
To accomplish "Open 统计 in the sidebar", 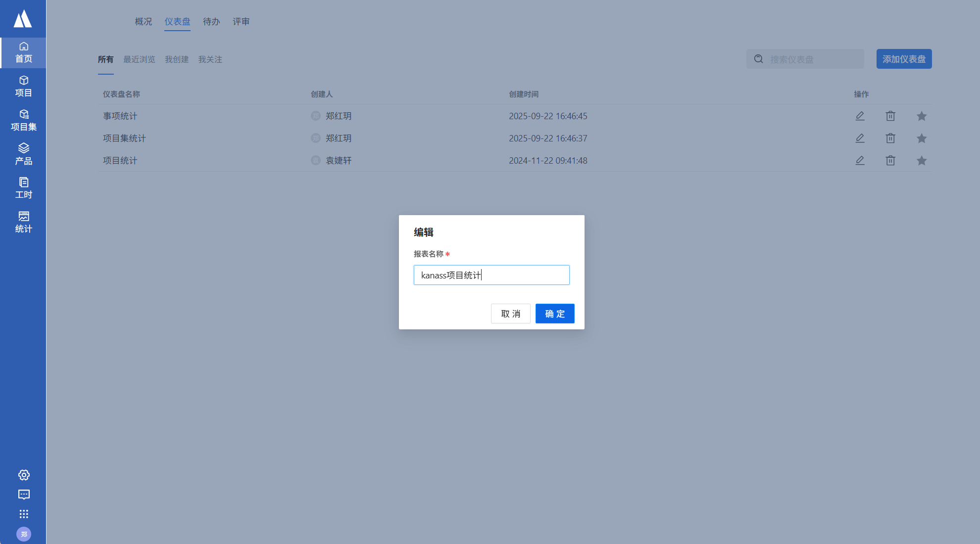I will pyautogui.click(x=23, y=222).
